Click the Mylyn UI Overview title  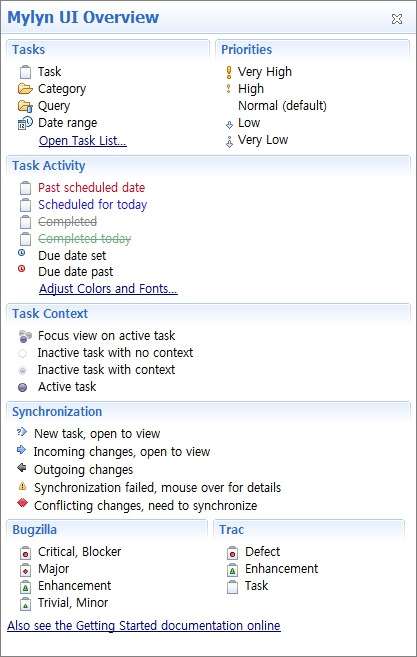pos(83,18)
